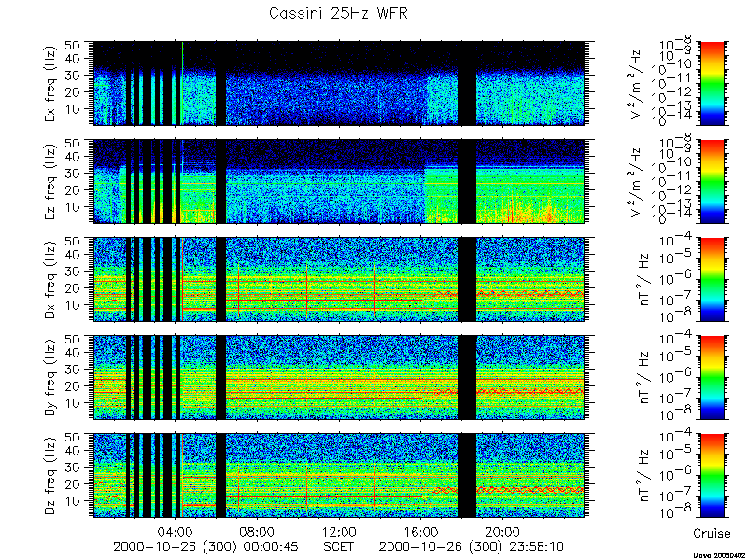
Task: Click the By spectrogram panel
Action: pyautogui.click(x=339, y=378)
